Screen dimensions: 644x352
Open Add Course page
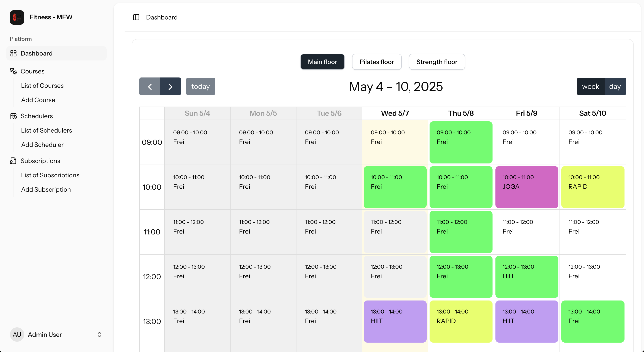coord(38,100)
